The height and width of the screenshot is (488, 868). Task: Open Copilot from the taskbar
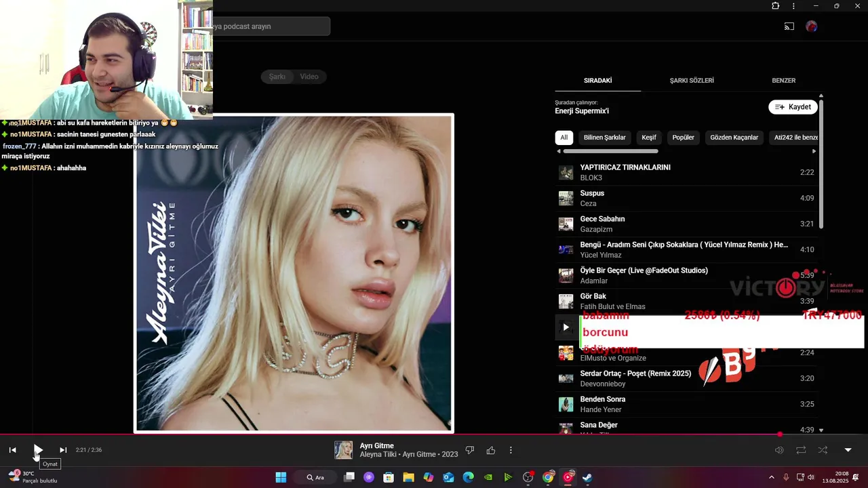429,477
